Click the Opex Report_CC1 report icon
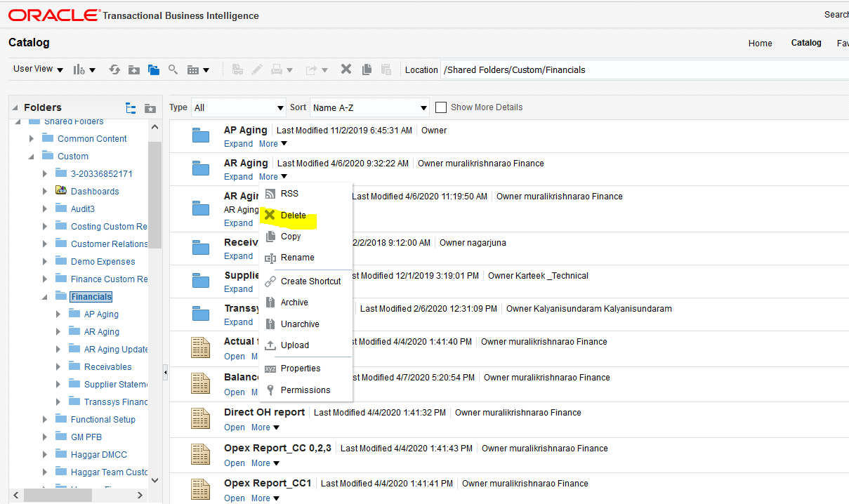 pos(201,490)
